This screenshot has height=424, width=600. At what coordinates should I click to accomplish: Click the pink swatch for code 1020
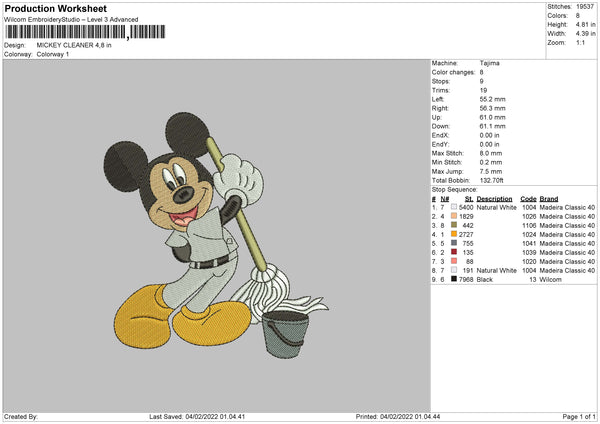point(454,261)
